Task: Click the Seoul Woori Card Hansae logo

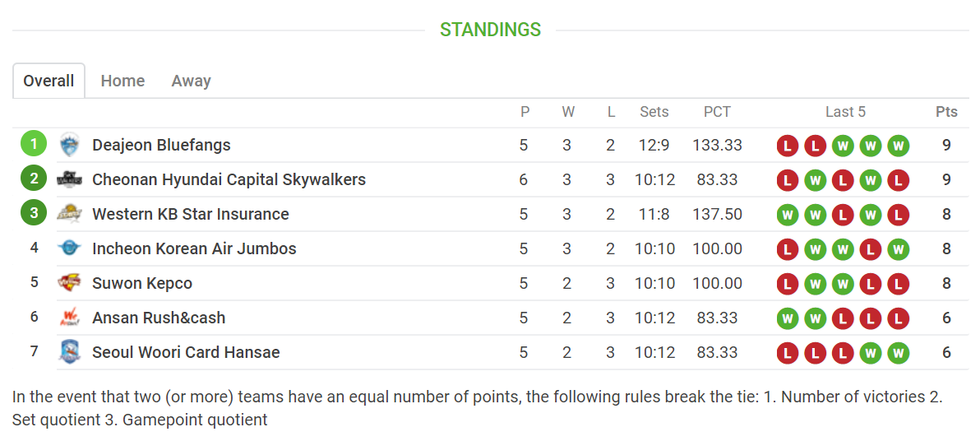Action: click(70, 353)
